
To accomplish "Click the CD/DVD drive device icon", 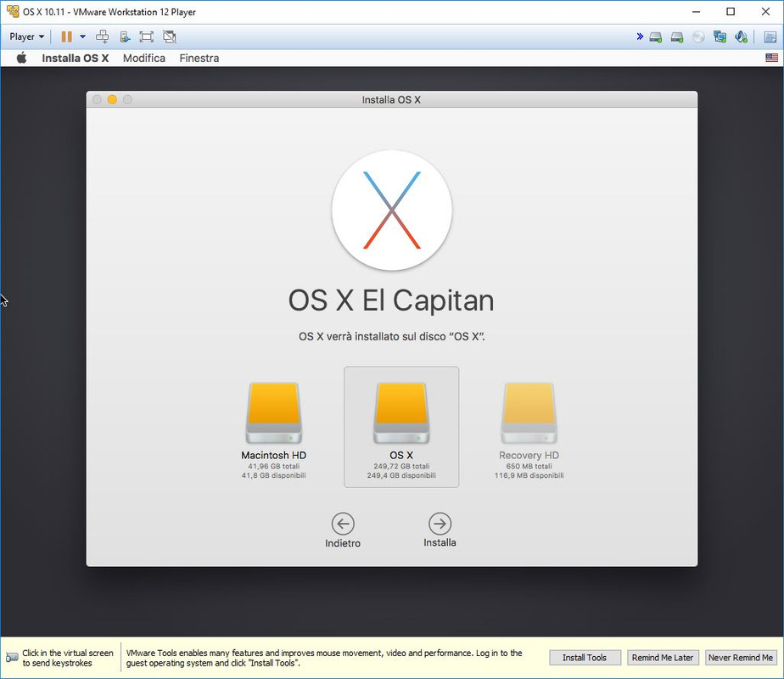I will click(x=698, y=37).
